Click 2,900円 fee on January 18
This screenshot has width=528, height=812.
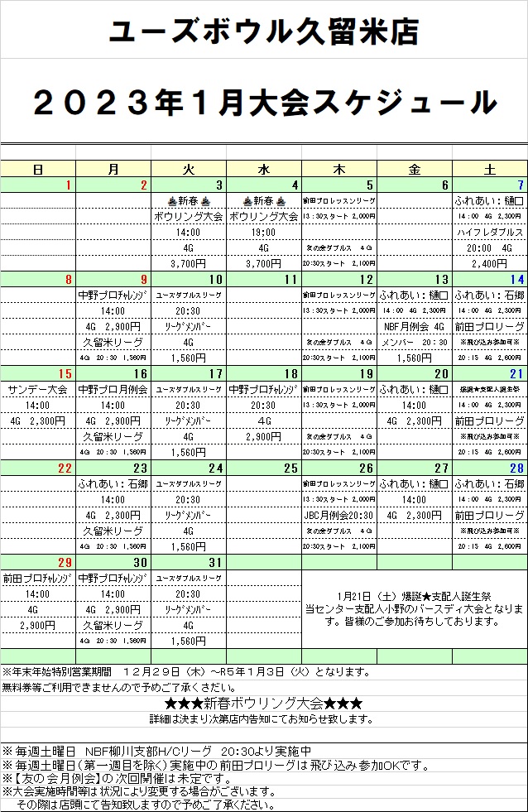263,436
